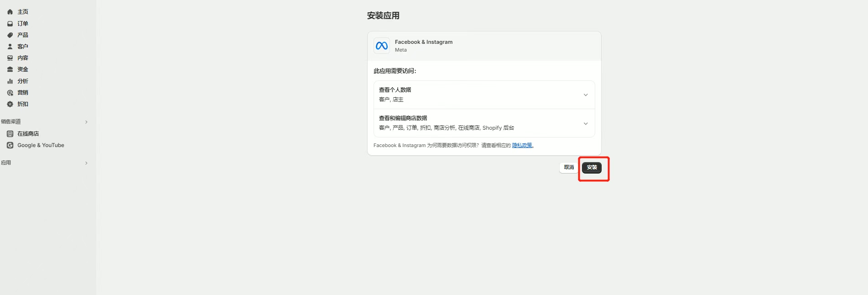Expand the 销售渠道 section arrow
Image resolution: width=868 pixels, height=295 pixels.
point(86,122)
